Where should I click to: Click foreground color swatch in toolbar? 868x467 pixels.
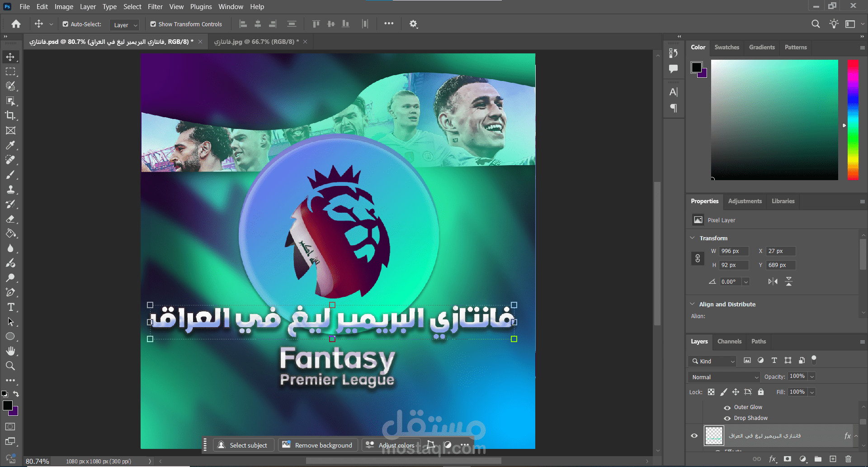point(8,405)
